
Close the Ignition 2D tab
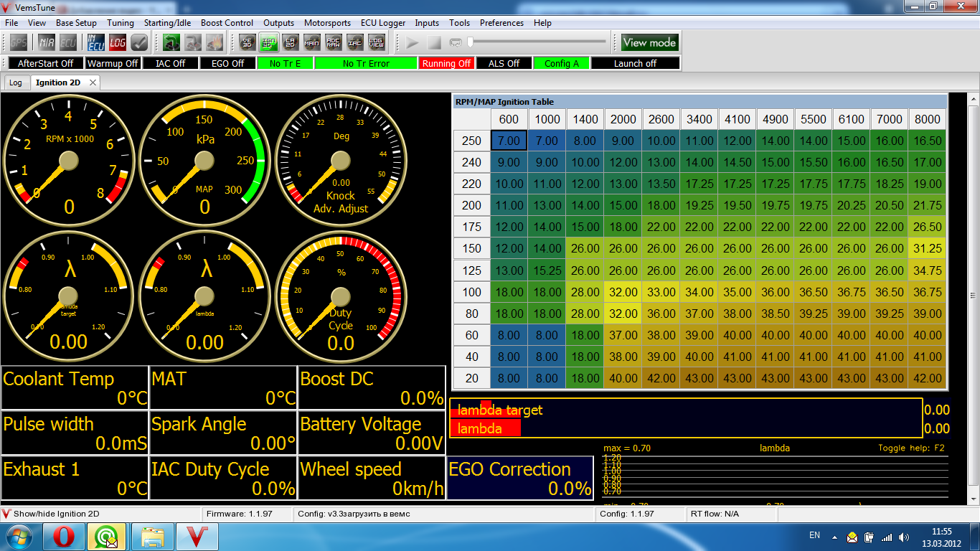[93, 83]
